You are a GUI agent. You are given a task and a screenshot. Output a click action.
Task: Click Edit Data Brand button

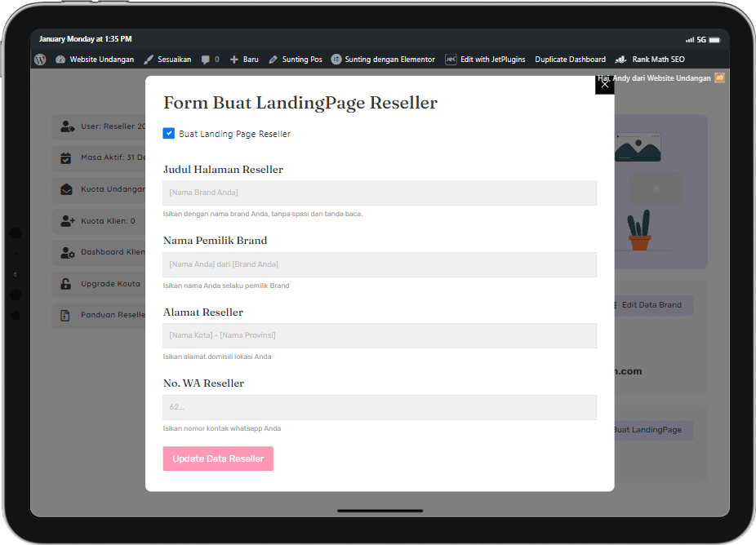tap(653, 305)
